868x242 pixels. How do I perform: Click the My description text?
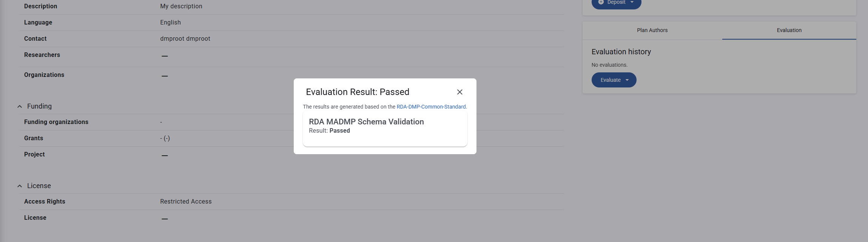(181, 6)
